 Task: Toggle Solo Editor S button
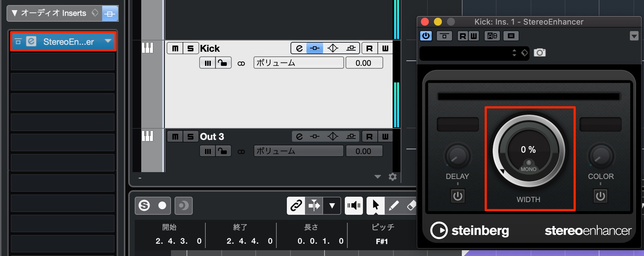point(144,205)
